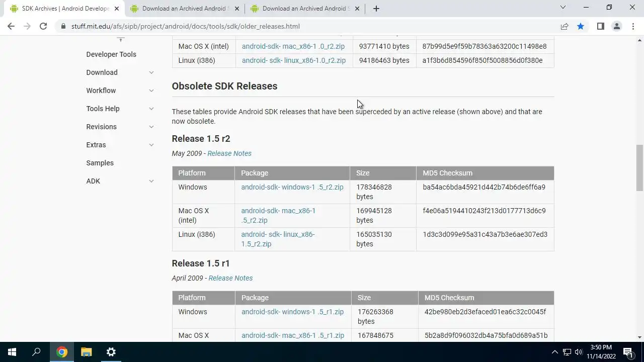Click the page vertical scrollbar thumb
The width and height of the screenshot is (644, 362).
[x=639, y=167]
